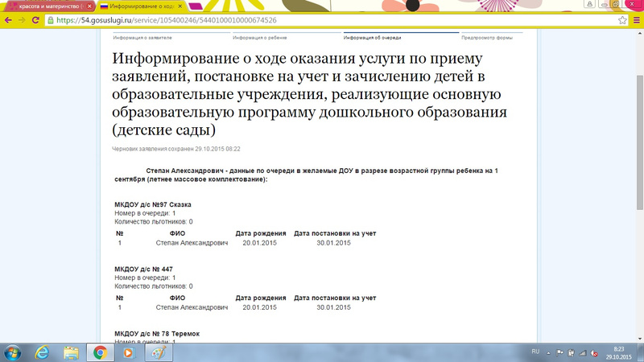
Task: Click 'Черновик заявления сохранен' timestamp text
Action: (x=176, y=149)
